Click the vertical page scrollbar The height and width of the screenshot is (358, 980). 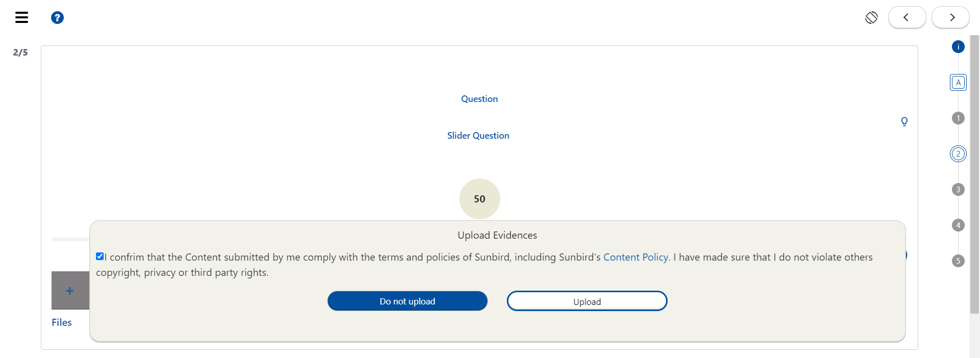pyautogui.click(x=974, y=173)
